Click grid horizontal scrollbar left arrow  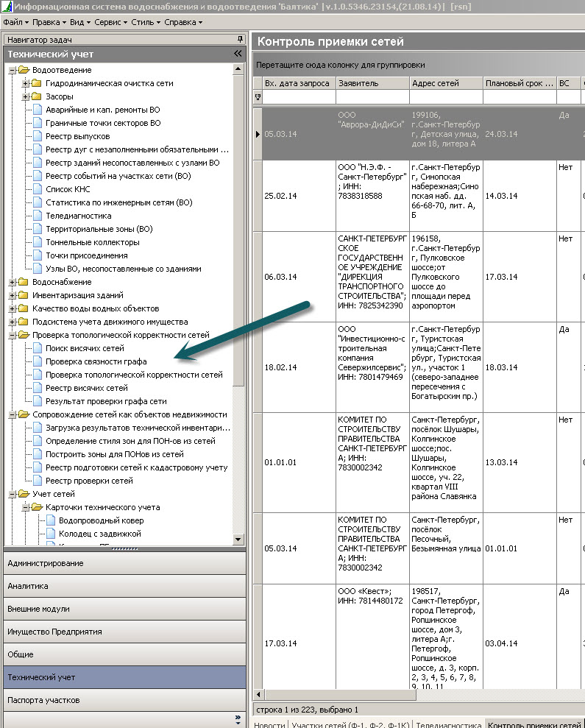click(x=258, y=695)
